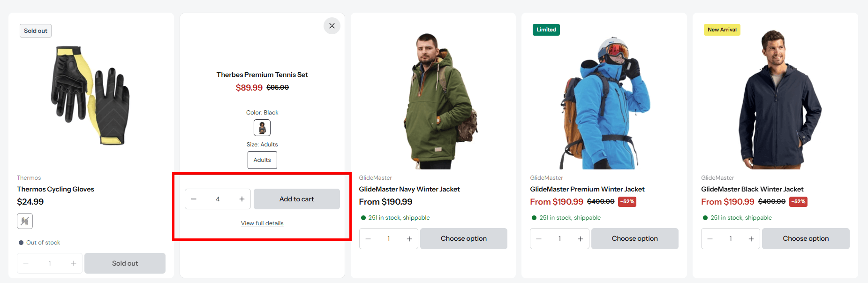Decrease Tennis Set quantity with minus icon
This screenshot has height=283, width=868.
(x=194, y=199)
